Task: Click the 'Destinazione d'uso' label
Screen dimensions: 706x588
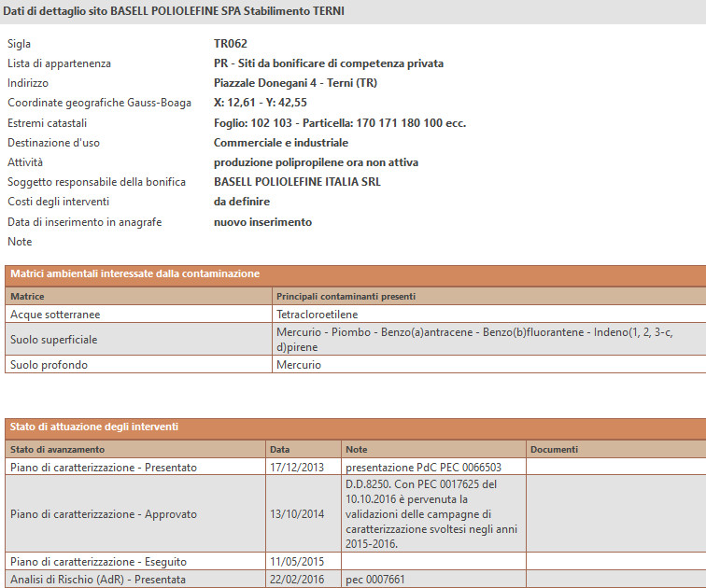Action: click(x=53, y=143)
